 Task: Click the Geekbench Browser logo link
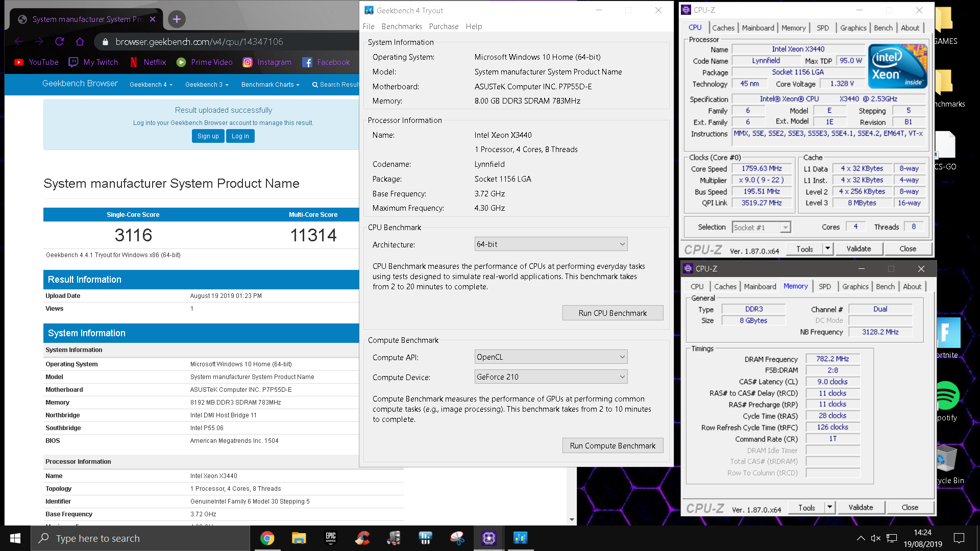[80, 84]
